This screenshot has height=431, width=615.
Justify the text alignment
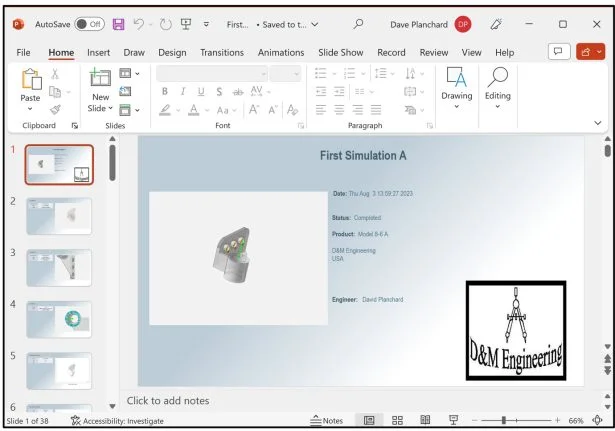click(x=376, y=110)
